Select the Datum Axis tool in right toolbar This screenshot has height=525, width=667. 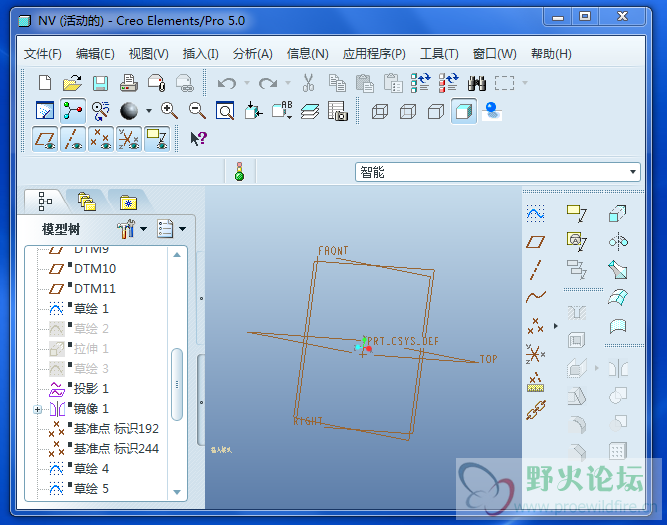tap(535, 270)
